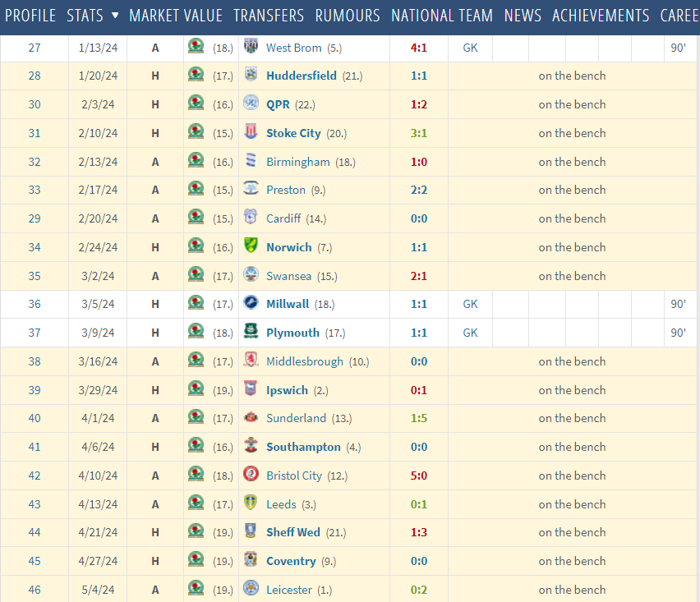Screen dimensions: 700x602
Task: Click Blackburn crest in the 5/4/24 row
Action: pyautogui.click(x=196, y=588)
